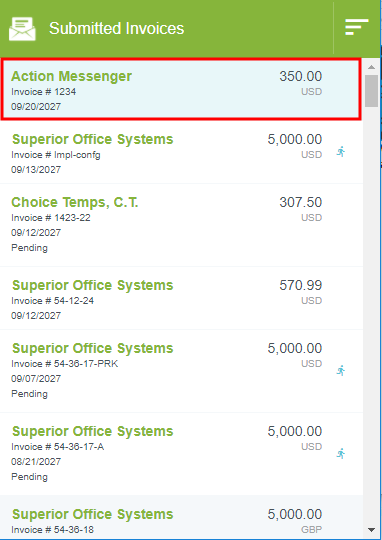Select Superior Office Systems invoice 54-12-24

point(181,298)
